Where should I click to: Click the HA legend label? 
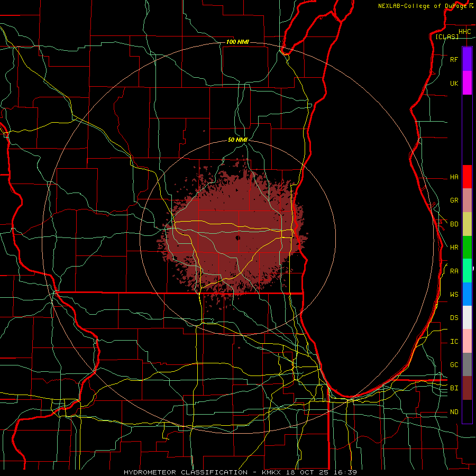pos(454,177)
